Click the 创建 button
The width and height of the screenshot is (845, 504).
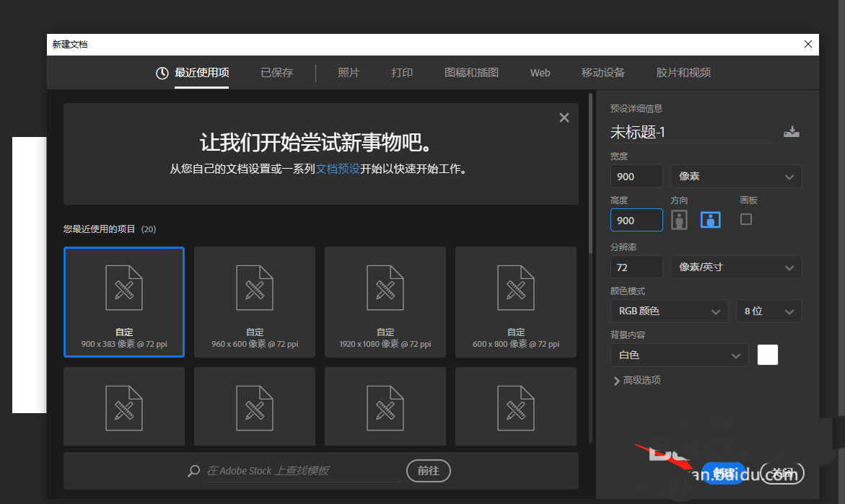point(723,472)
